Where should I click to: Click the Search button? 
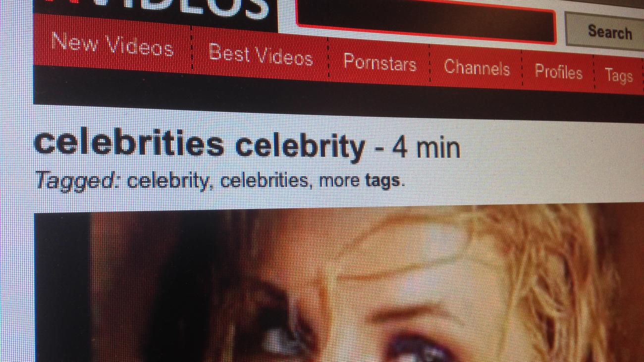click(x=609, y=32)
